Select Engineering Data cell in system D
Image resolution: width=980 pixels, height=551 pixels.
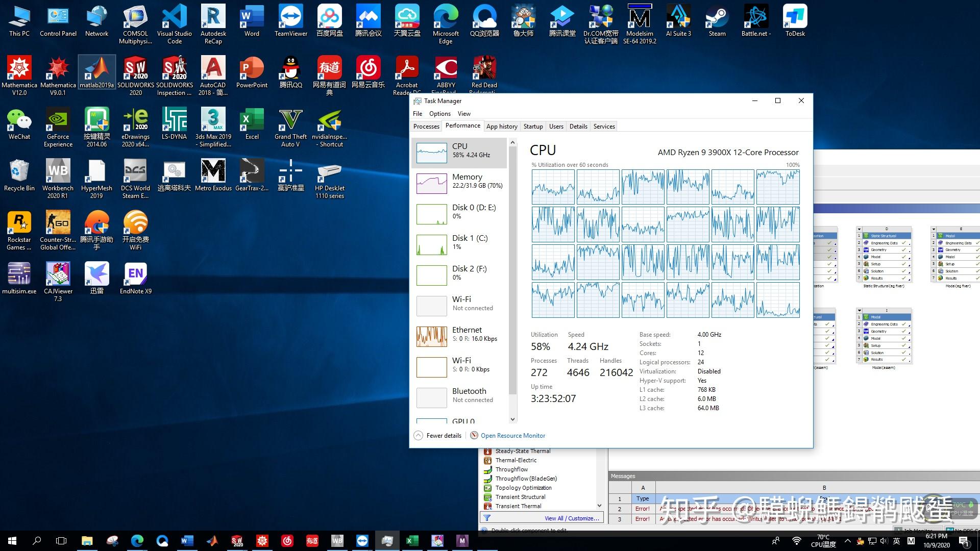pyautogui.click(x=886, y=243)
